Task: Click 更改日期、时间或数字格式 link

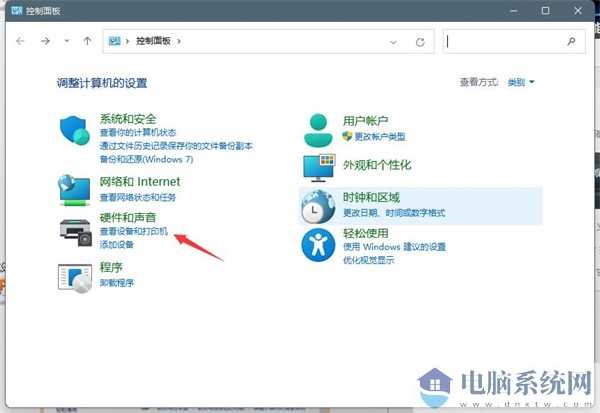Action: pos(394,213)
